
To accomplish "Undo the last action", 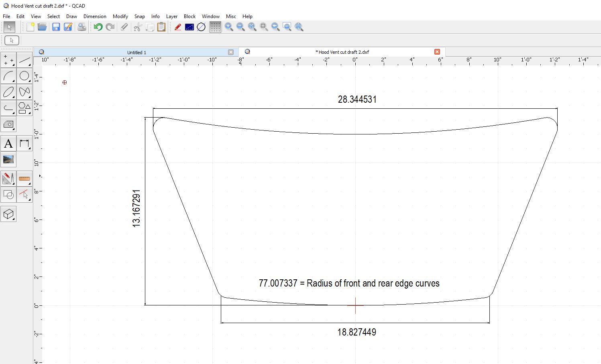I will coord(98,27).
